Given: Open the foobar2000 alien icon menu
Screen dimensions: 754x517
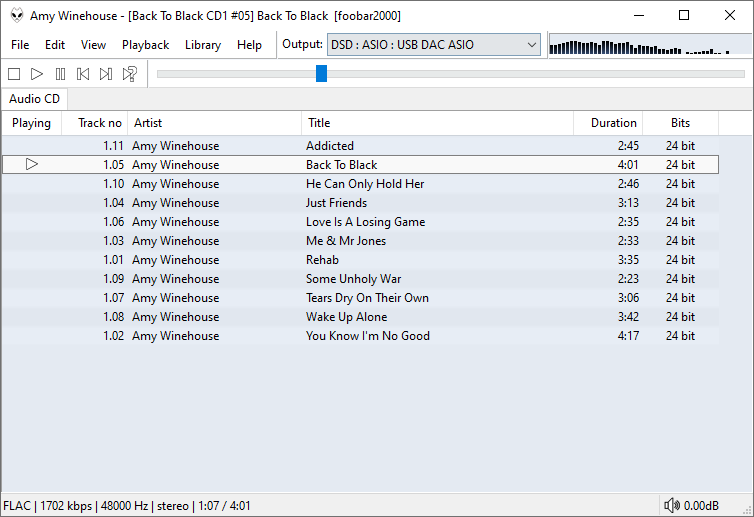Looking at the screenshot, I should tap(17, 15).
